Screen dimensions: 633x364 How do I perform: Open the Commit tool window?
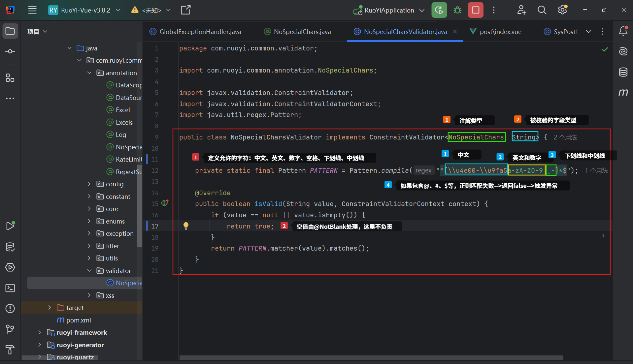pyautogui.click(x=10, y=51)
